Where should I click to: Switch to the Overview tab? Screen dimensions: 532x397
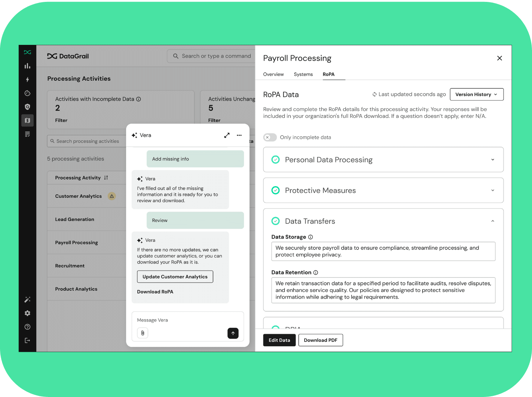pos(273,74)
